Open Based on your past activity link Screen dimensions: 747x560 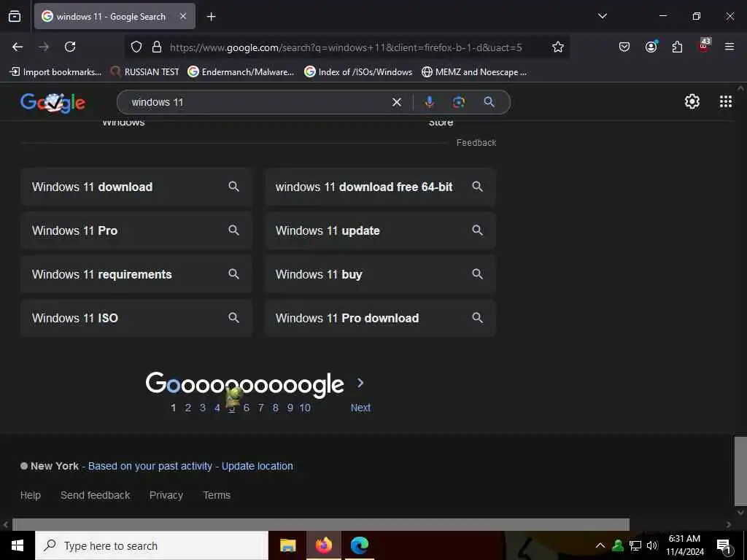150,466
